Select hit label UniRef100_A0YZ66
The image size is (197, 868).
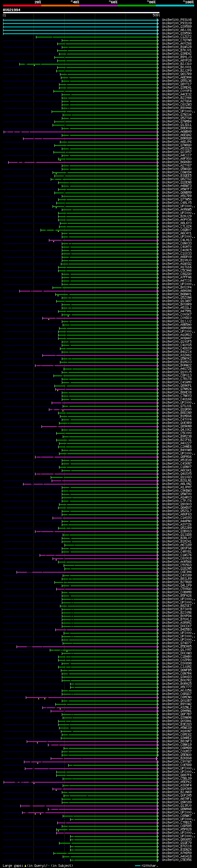tap(177, 43)
